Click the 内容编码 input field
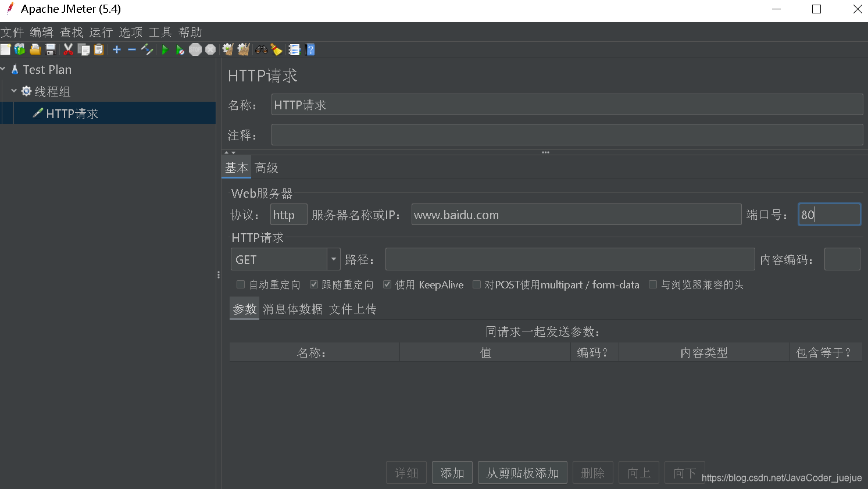868x489 pixels. click(842, 259)
